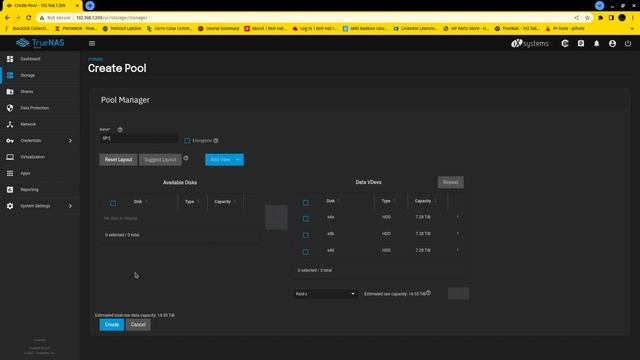The width and height of the screenshot is (640, 360).
Task: Click the Create button
Action: pos(111,324)
